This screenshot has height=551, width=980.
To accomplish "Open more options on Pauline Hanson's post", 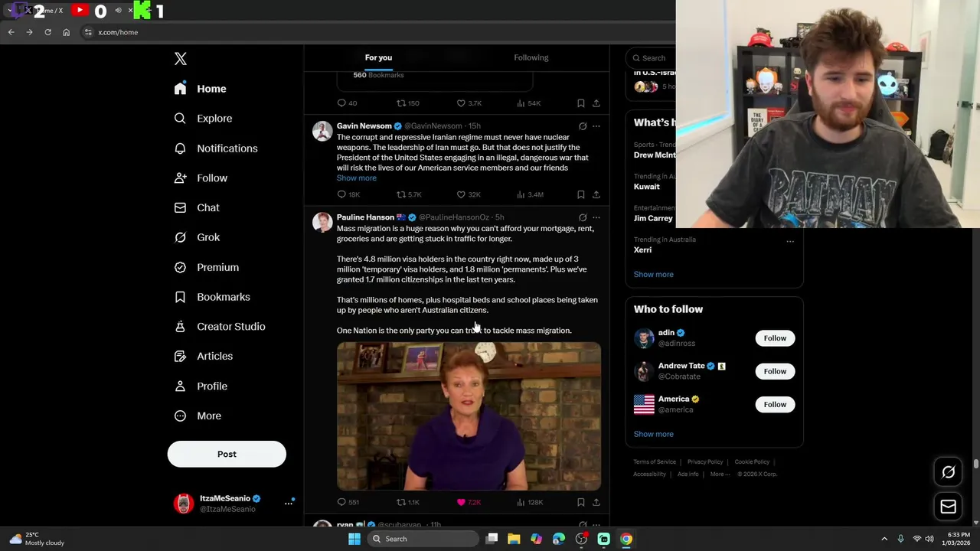I will (596, 217).
